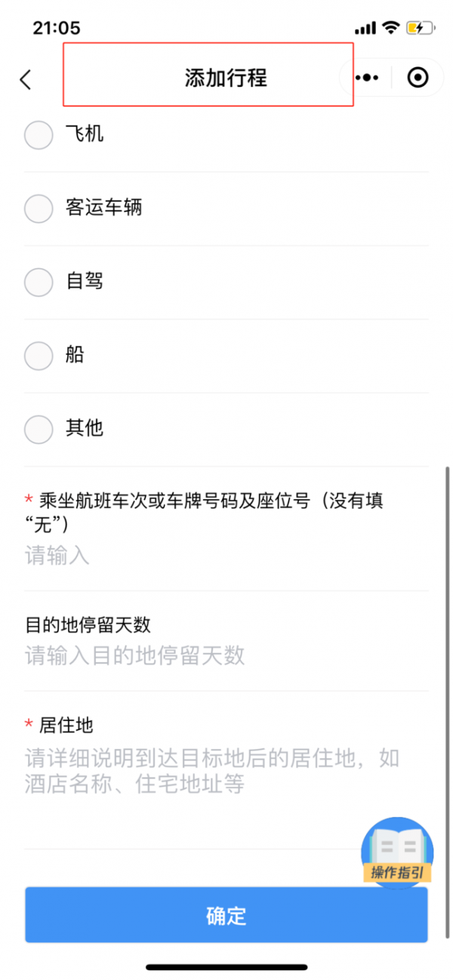Choose 自驾 as the travel method

click(39, 282)
